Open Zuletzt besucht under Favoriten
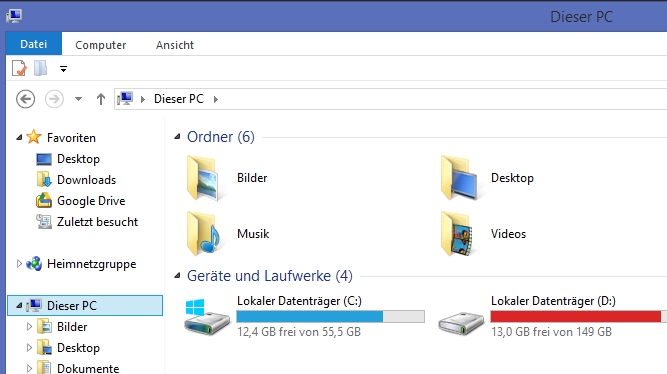Viewport: 667px width, 374px height. (x=97, y=222)
